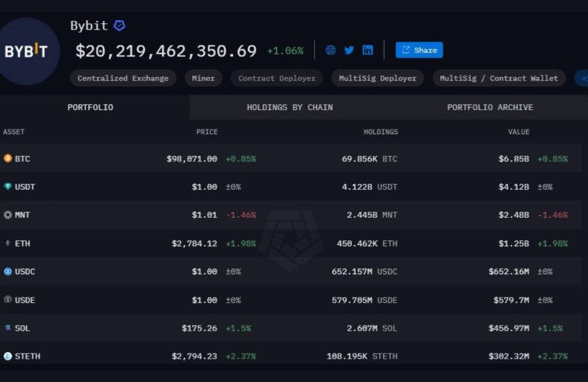Open the ETH asset name
588x382 pixels.
tap(23, 243)
